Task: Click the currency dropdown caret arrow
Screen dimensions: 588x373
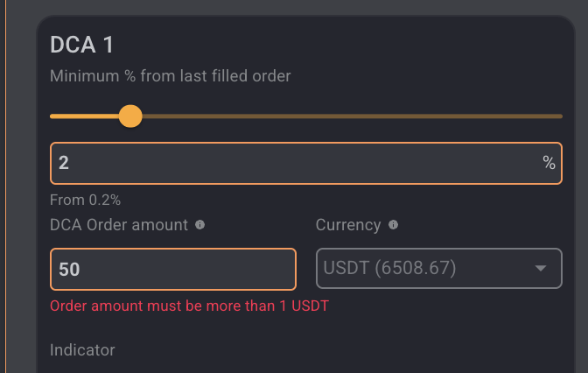Action: pyautogui.click(x=541, y=268)
